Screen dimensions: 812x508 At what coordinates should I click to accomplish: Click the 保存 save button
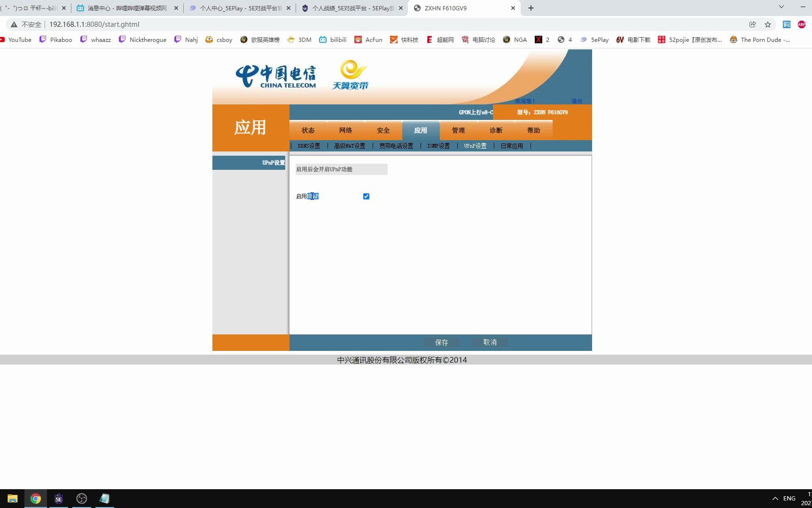[442, 342]
